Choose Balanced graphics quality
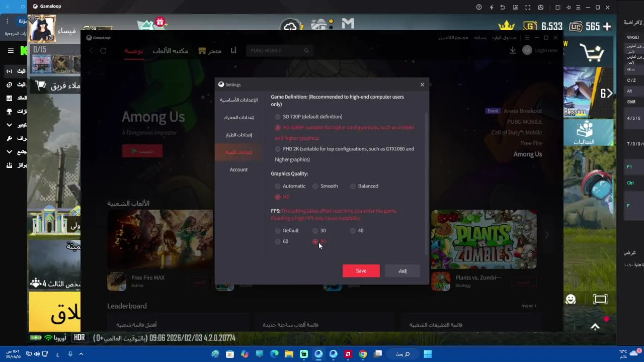The width and height of the screenshot is (644, 362). point(353,186)
